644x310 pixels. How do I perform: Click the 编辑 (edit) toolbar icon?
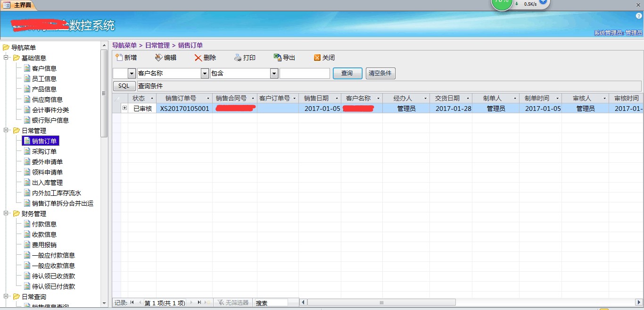click(x=158, y=58)
